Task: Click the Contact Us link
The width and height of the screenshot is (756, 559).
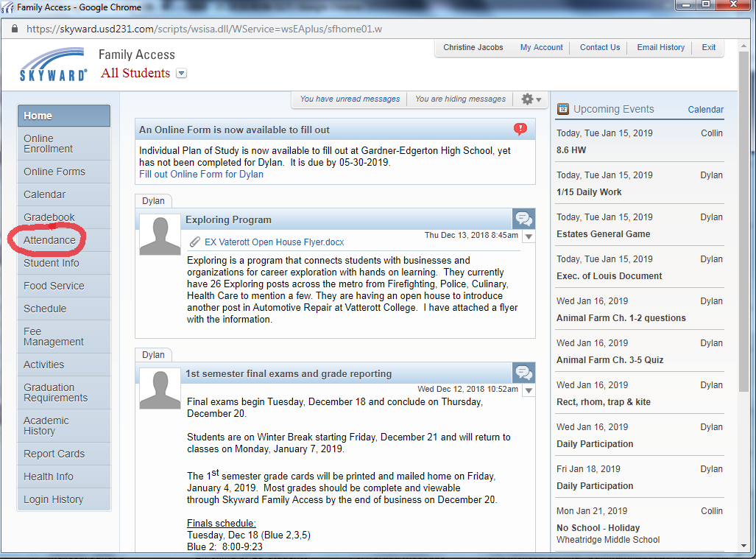Action: pos(599,47)
